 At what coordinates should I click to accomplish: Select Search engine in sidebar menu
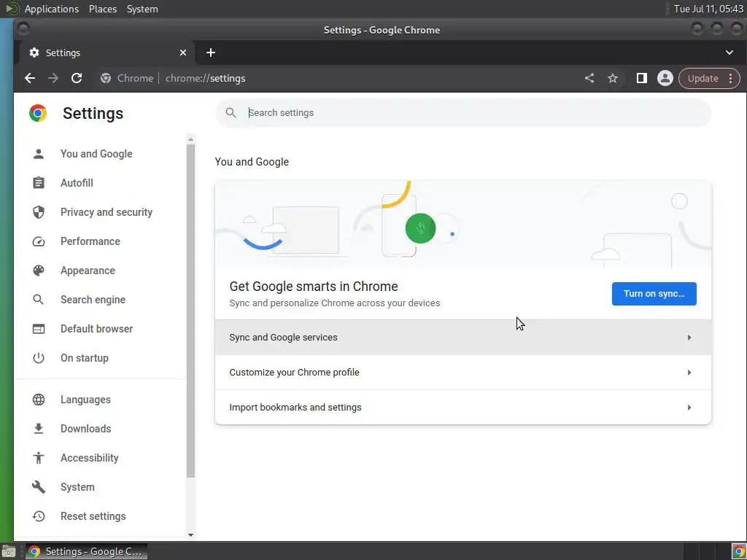click(x=93, y=300)
